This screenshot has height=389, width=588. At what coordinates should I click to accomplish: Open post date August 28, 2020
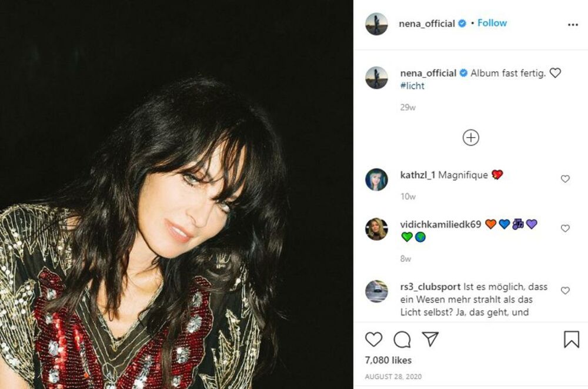[x=394, y=377]
